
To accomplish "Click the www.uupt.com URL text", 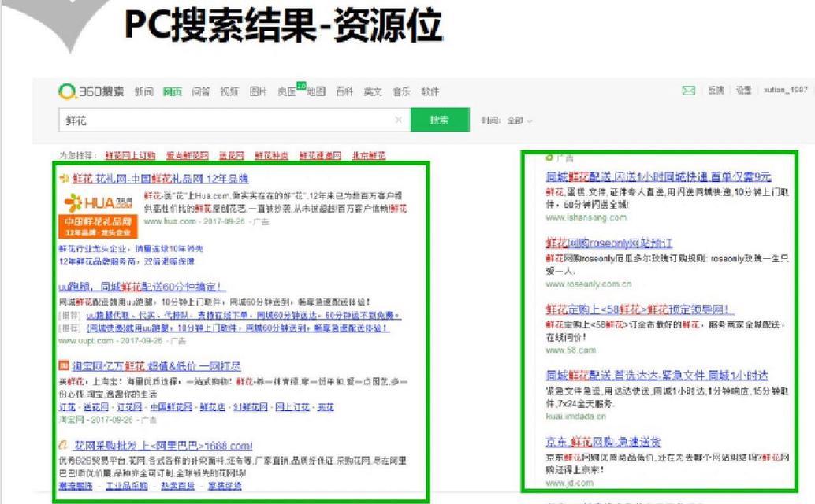I will tap(86, 341).
